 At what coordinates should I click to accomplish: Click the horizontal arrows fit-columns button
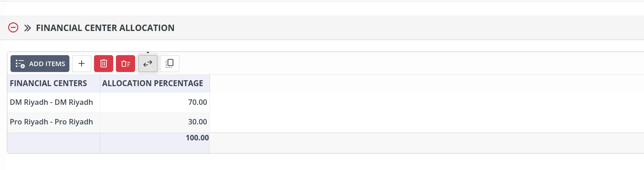147,64
